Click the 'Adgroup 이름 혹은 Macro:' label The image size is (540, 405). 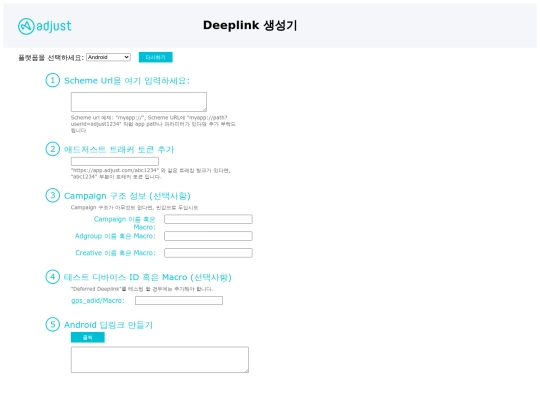115,236
